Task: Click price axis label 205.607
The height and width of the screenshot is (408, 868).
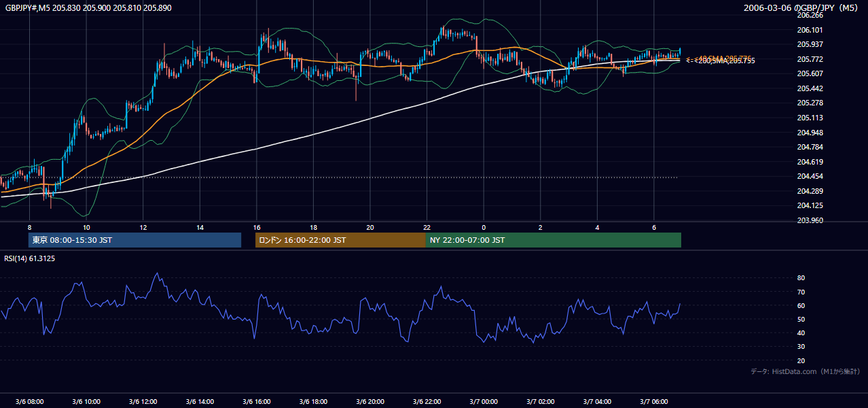Action: point(810,73)
